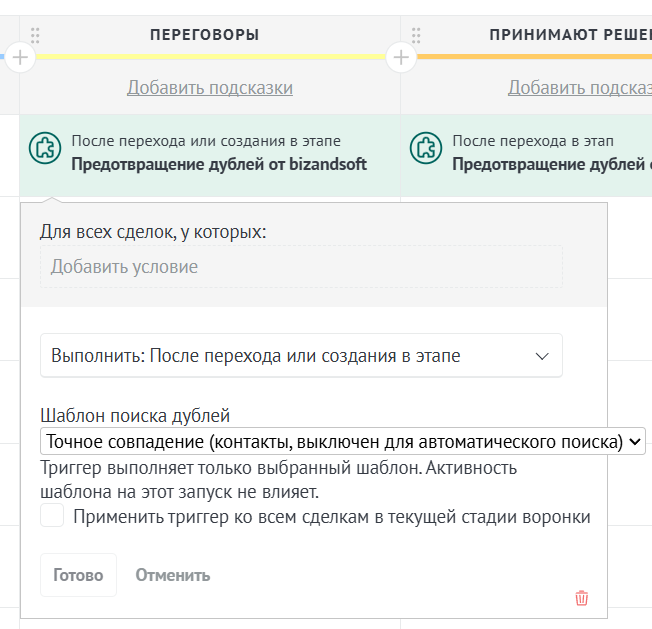This screenshot has width=652, height=629.
Task: Open the 'Выполнить: После перехода или создания' dropdown
Action: click(301, 355)
